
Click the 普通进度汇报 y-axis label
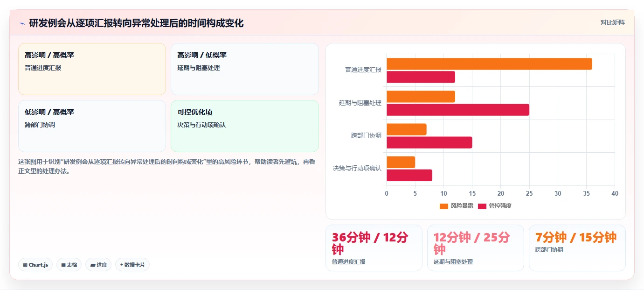[363, 70]
